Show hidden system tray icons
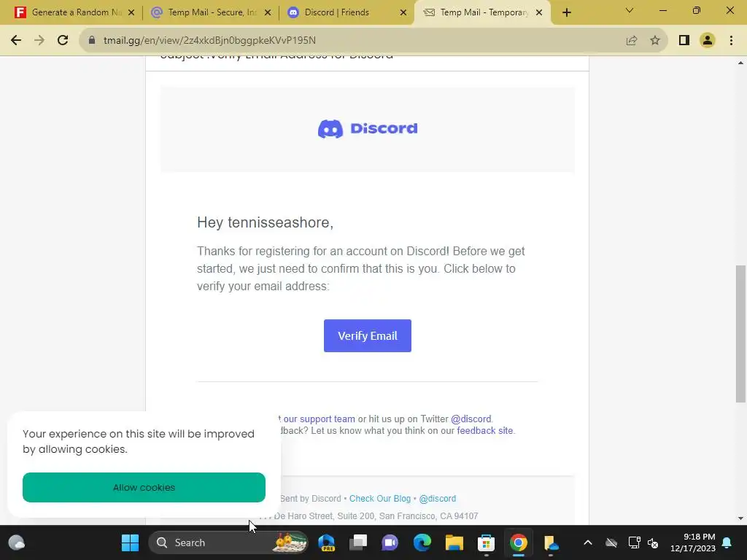 (588, 542)
